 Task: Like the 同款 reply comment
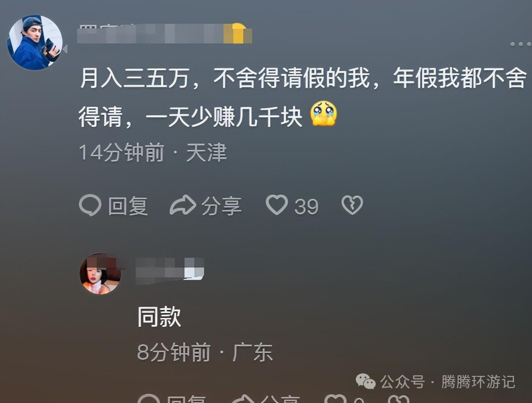coord(336,399)
